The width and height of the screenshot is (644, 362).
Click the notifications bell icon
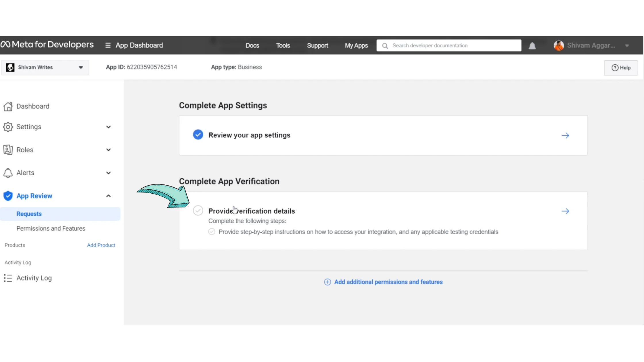(532, 46)
